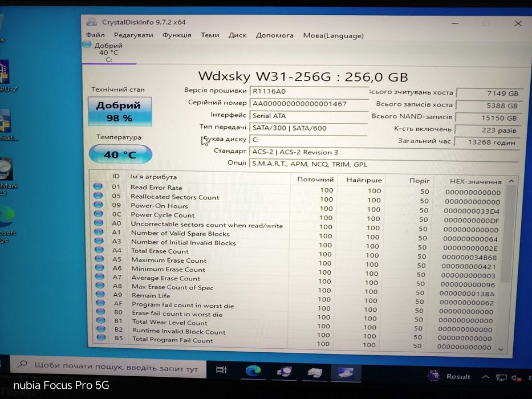This screenshot has width=532, height=399.
Task: Open Microsoft Edge from the taskbar
Action: [x=253, y=371]
